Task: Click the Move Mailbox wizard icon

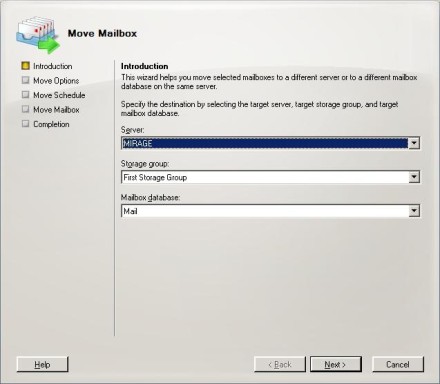Action: (x=38, y=35)
